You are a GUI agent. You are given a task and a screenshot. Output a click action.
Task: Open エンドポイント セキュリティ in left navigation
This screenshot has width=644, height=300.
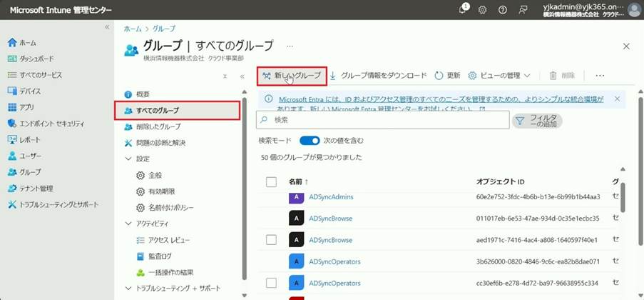tap(46, 124)
